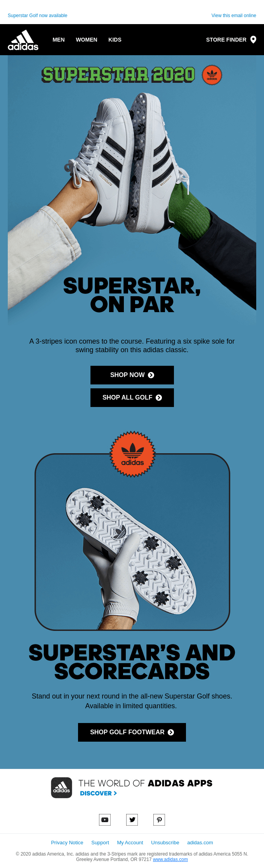Open the Twitter social icon

pos(132,820)
